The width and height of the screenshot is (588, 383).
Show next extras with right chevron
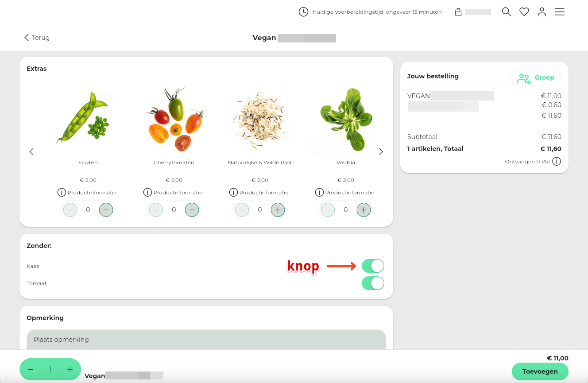(381, 151)
